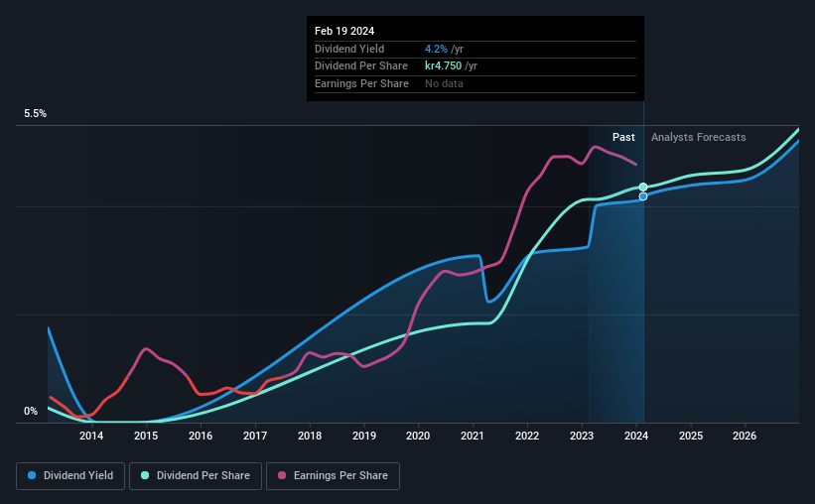Click the 'Dividend Per Share' tooltip row label
This screenshot has width=815, height=504.
pyautogui.click(x=360, y=66)
